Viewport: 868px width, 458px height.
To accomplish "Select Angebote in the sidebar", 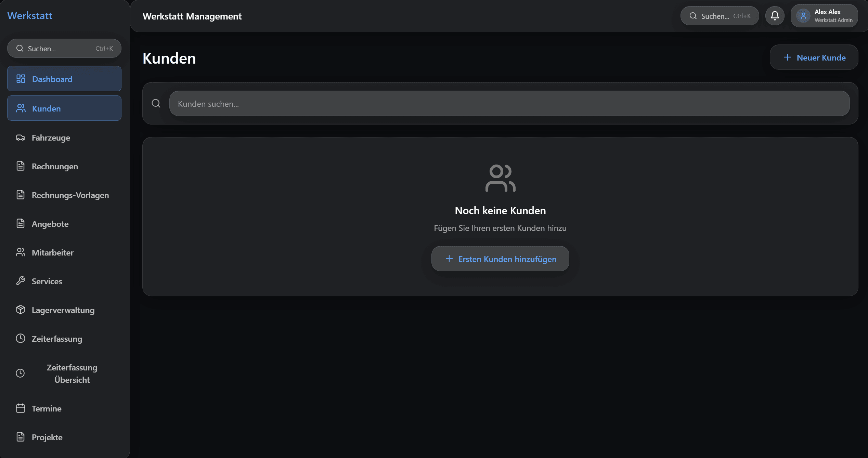I will [50, 224].
